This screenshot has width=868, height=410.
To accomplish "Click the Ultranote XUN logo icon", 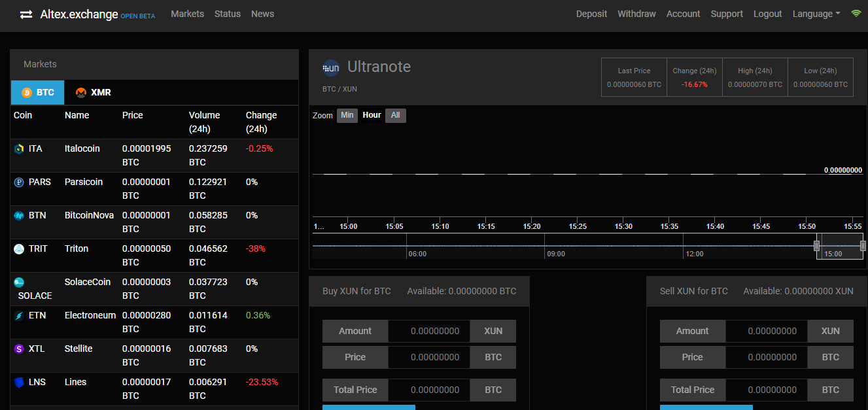I will click(331, 67).
